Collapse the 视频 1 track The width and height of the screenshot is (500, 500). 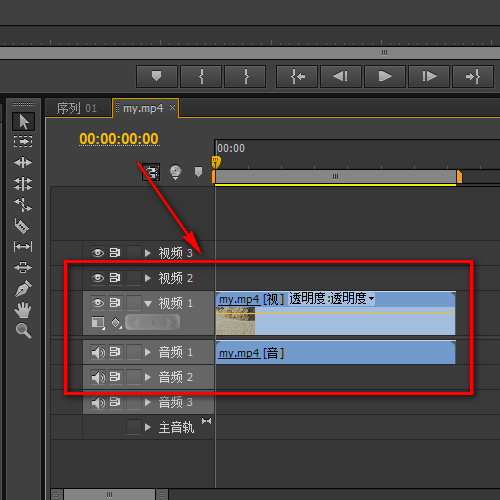pyautogui.click(x=148, y=303)
